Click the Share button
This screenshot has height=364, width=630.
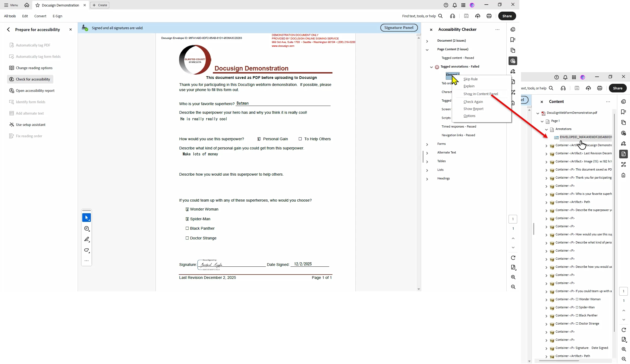[x=507, y=16]
